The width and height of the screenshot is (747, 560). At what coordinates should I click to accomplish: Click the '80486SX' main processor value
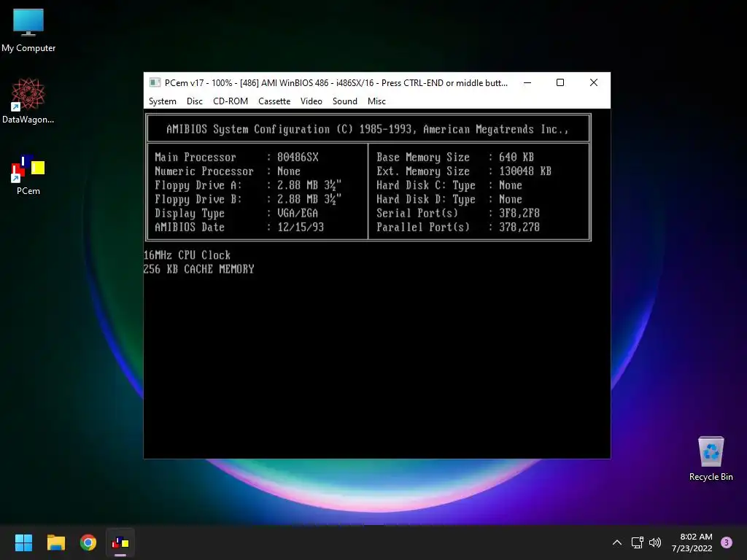click(298, 157)
